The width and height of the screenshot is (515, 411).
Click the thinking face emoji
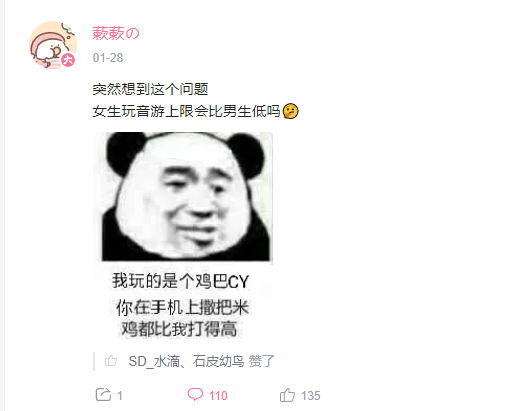point(290,111)
